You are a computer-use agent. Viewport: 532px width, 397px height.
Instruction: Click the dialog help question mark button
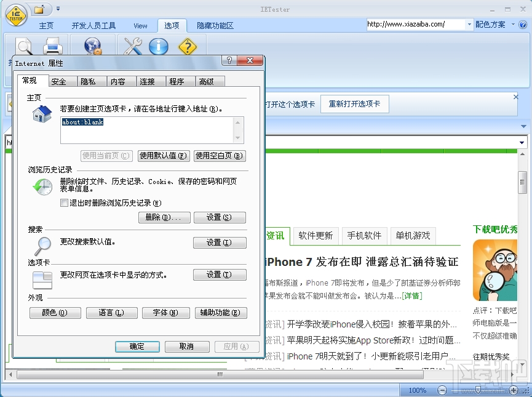[229, 60]
